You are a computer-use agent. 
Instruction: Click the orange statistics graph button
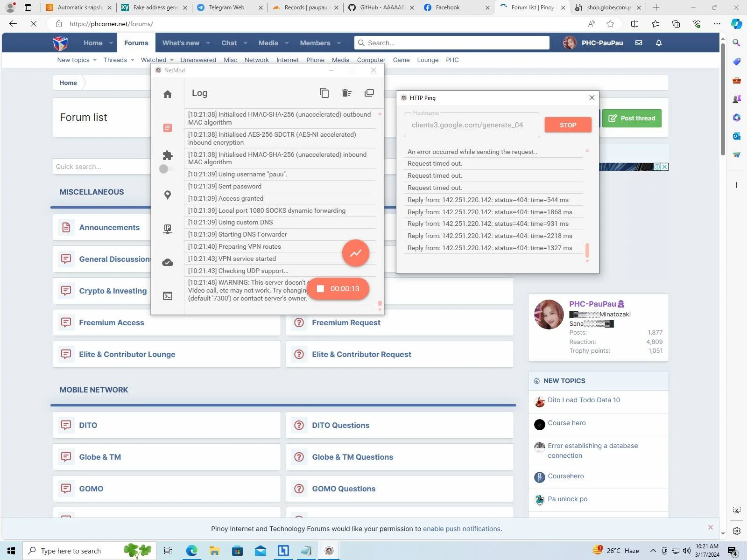pos(356,253)
